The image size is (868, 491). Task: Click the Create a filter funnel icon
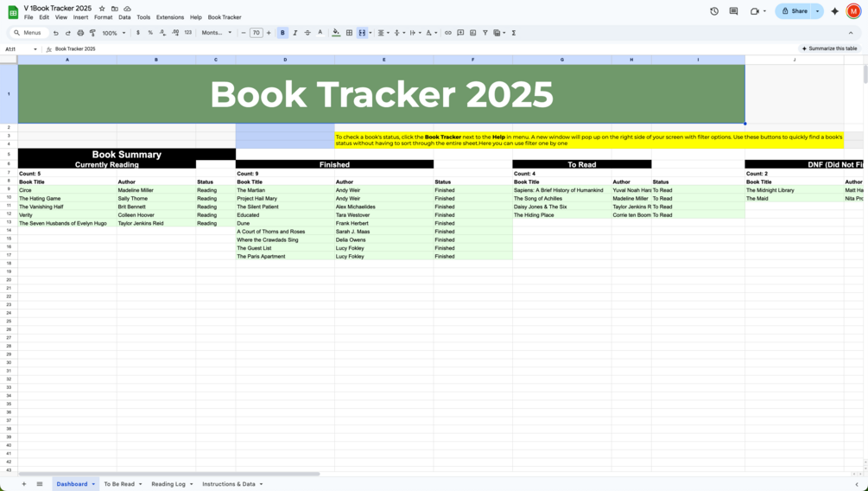[x=485, y=33]
